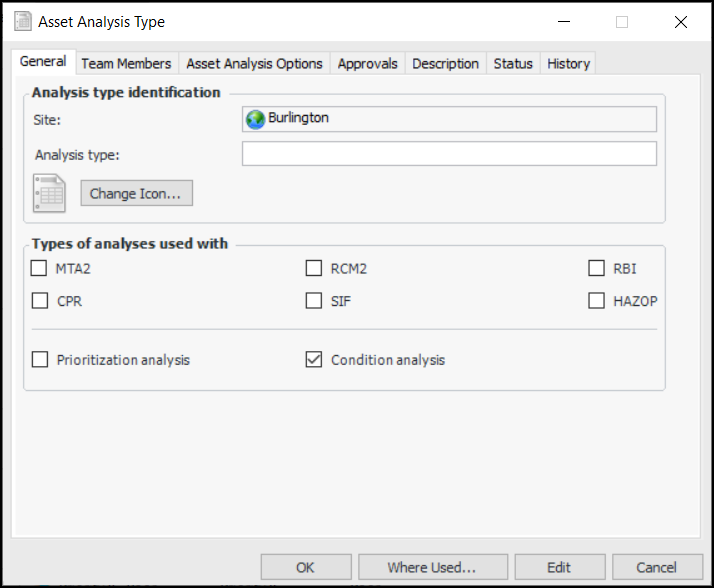Click into the Analysis type text field
Viewport: 714px width, 588px height.
(x=449, y=153)
